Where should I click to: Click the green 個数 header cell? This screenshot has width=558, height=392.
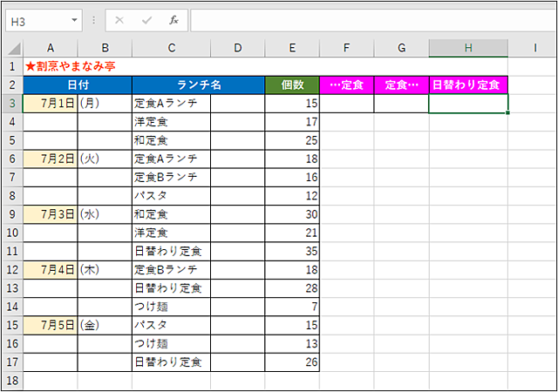click(x=292, y=85)
